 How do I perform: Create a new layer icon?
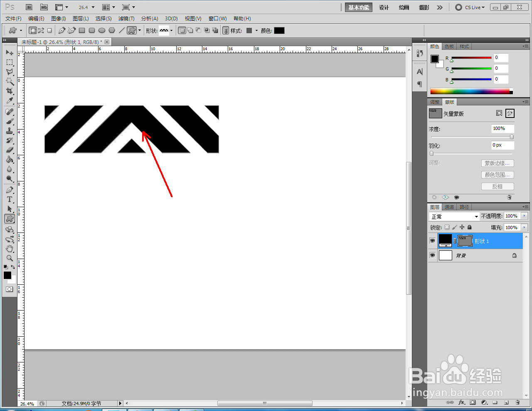506,402
